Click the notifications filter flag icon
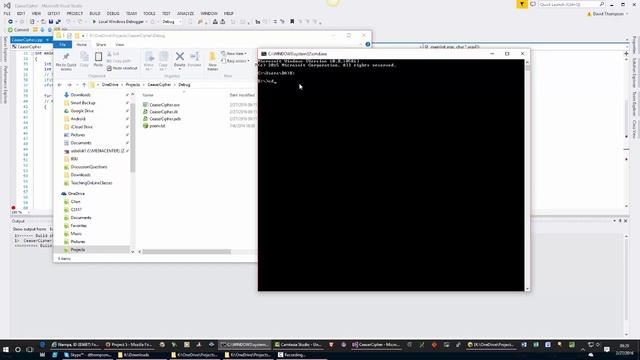The width and height of the screenshot is (640, 360). (522, 4)
